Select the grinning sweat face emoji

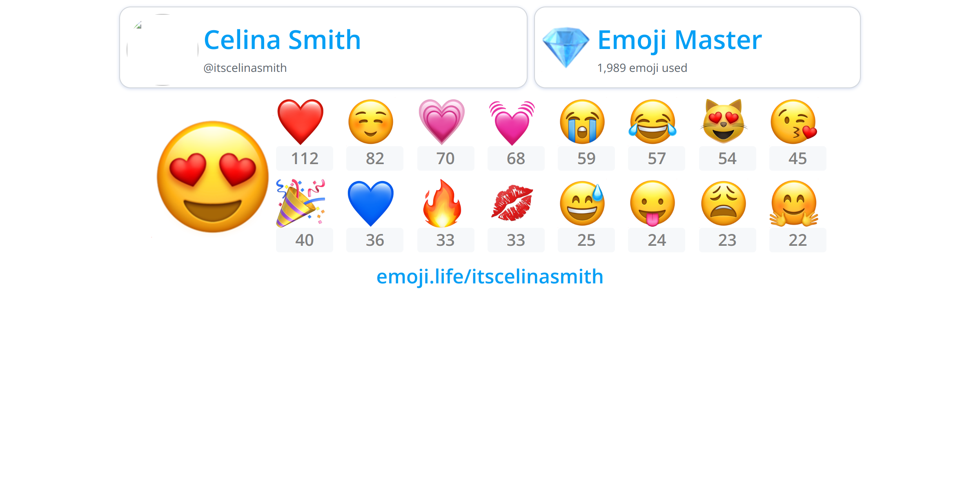[582, 203]
